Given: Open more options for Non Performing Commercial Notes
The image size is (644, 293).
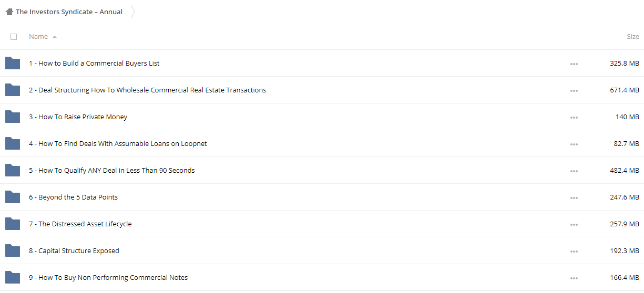Looking at the screenshot, I should coord(574,278).
